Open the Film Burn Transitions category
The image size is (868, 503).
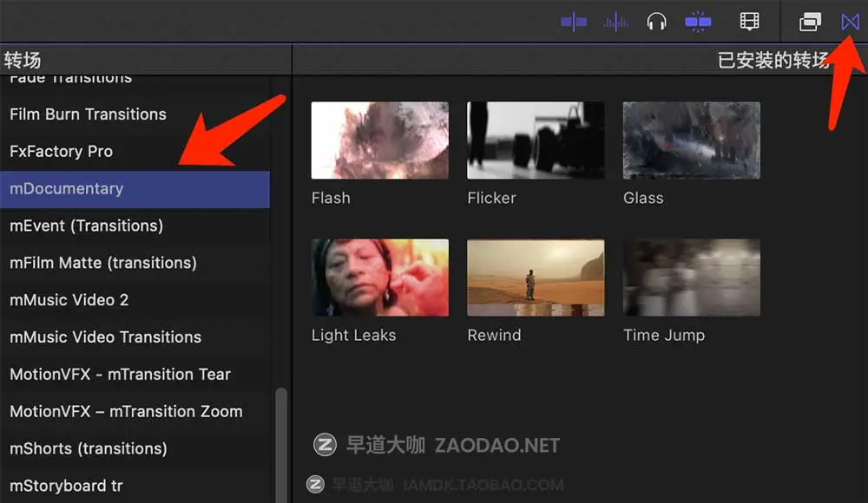[87, 114]
